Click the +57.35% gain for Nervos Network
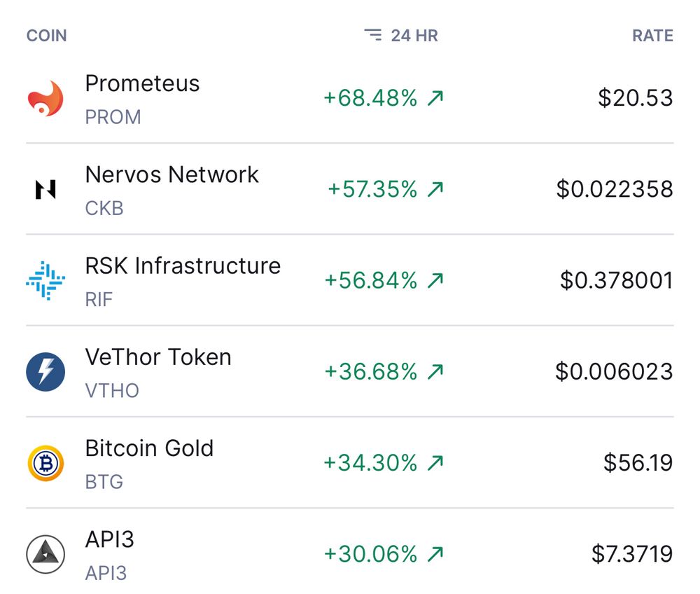Screen dimensions: 700x594 point(372,189)
